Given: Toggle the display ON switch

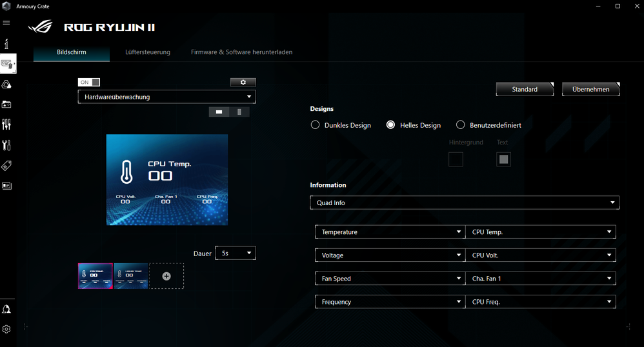Looking at the screenshot, I should (x=88, y=82).
